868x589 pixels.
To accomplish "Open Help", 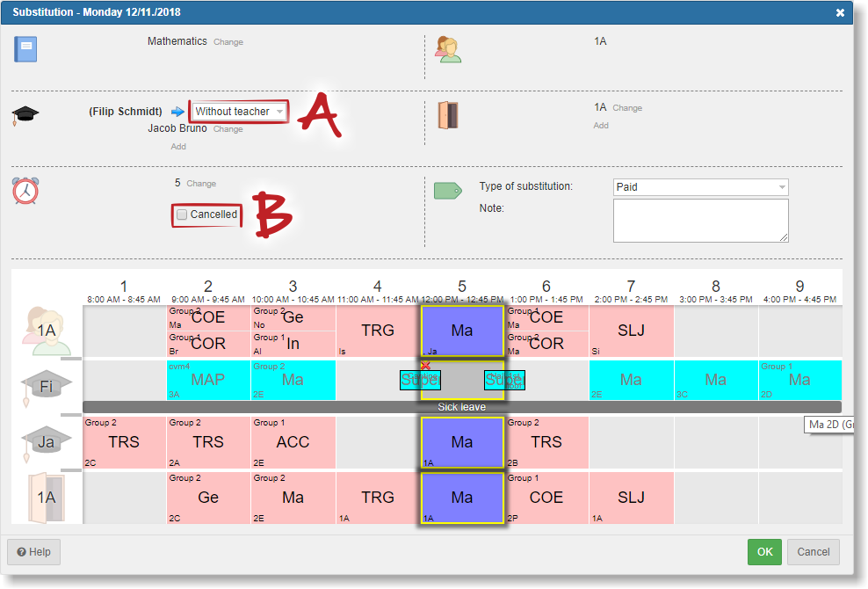I will pos(33,552).
